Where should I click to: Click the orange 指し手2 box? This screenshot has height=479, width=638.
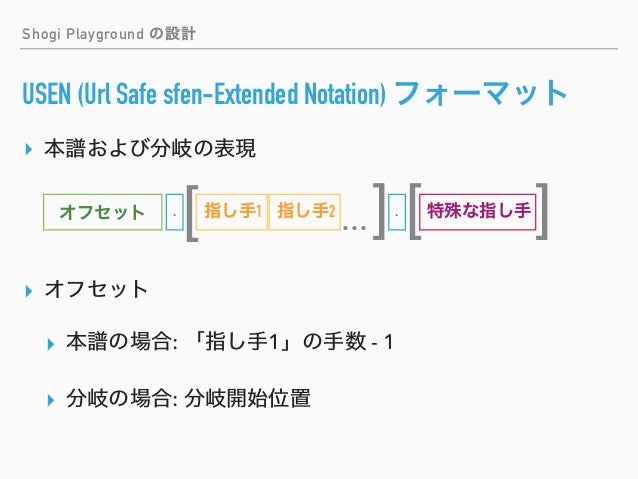coord(304,212)
